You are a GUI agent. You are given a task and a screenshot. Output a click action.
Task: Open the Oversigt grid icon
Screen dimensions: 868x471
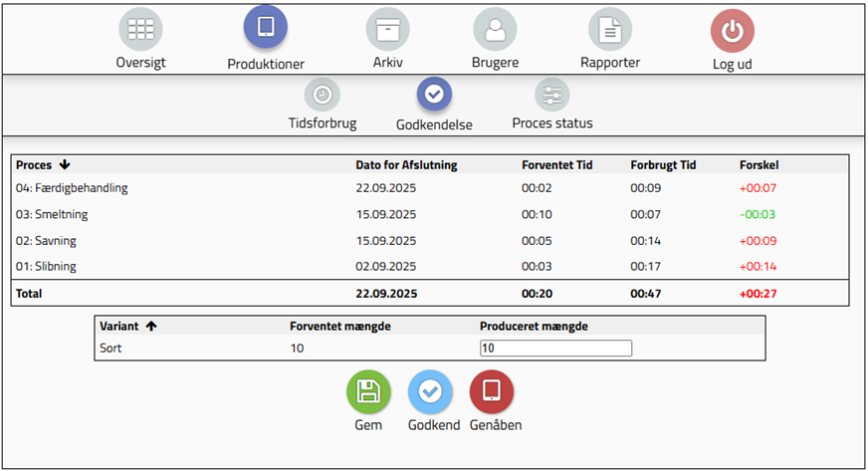pyautogui.click(x=140, y=30)
